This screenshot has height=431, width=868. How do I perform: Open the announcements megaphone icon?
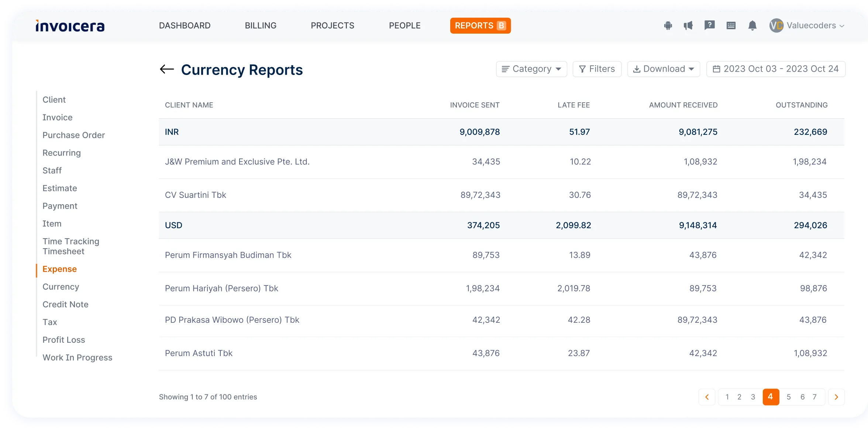point(688,25)
